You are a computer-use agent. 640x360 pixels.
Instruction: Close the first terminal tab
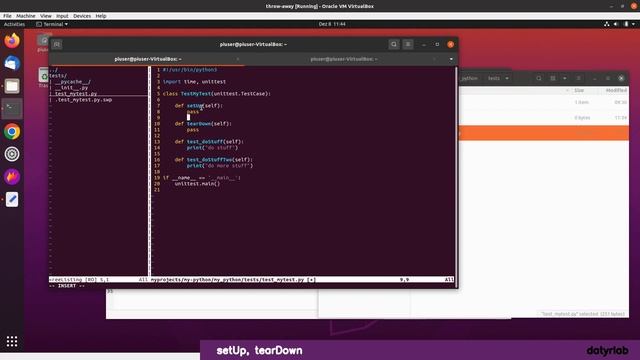click(x=238, y=59)
